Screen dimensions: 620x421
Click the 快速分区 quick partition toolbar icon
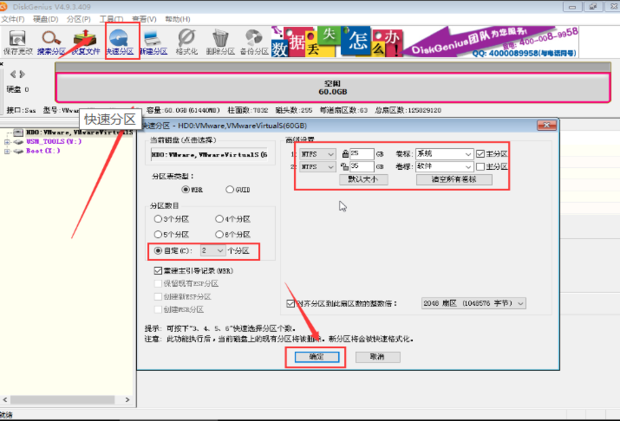pos(119,42)
